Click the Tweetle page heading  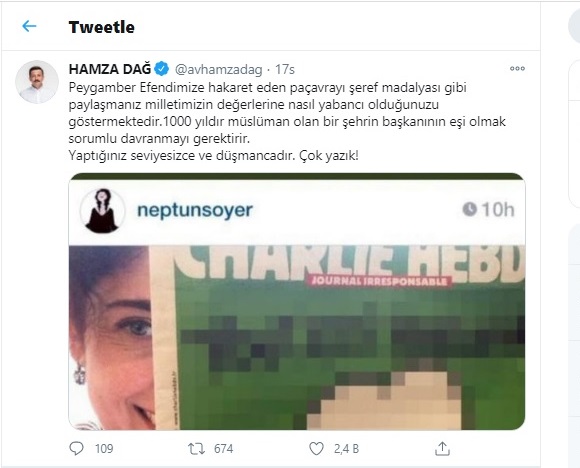[x=102, y=27]
